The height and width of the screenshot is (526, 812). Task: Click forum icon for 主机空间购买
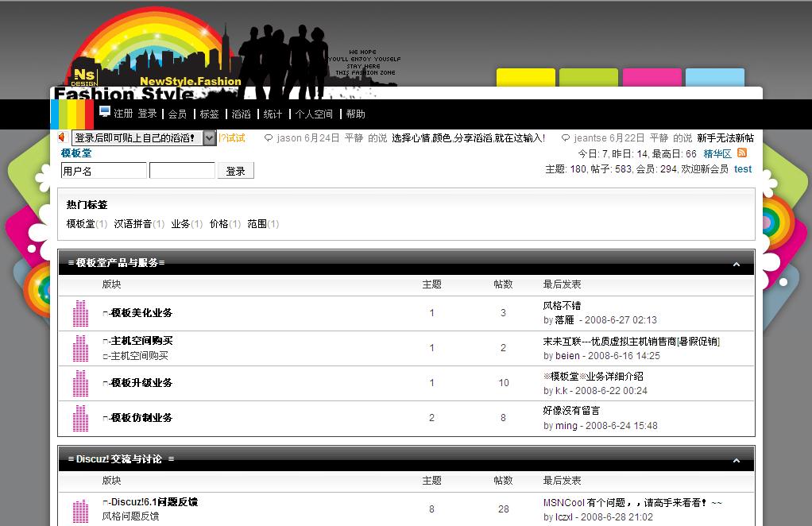tap(80, 348)
